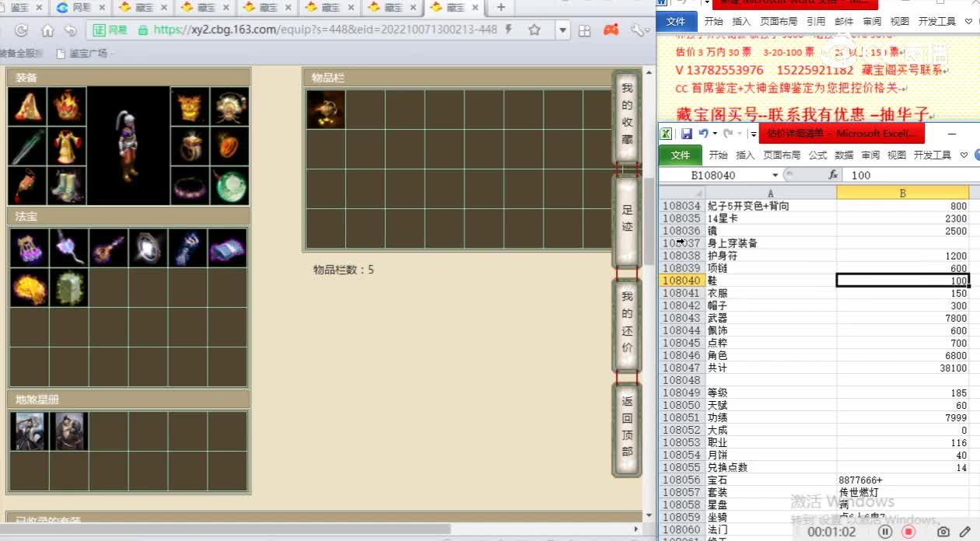Select the flaming crown equipment icon
Viewport: 980px width, 541px height.
coord(67,106)
